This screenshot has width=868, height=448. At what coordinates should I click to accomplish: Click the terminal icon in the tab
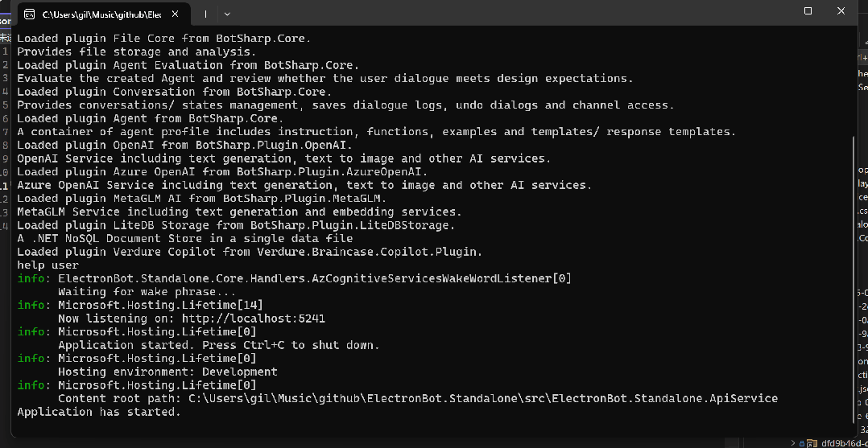click(30, 14)
